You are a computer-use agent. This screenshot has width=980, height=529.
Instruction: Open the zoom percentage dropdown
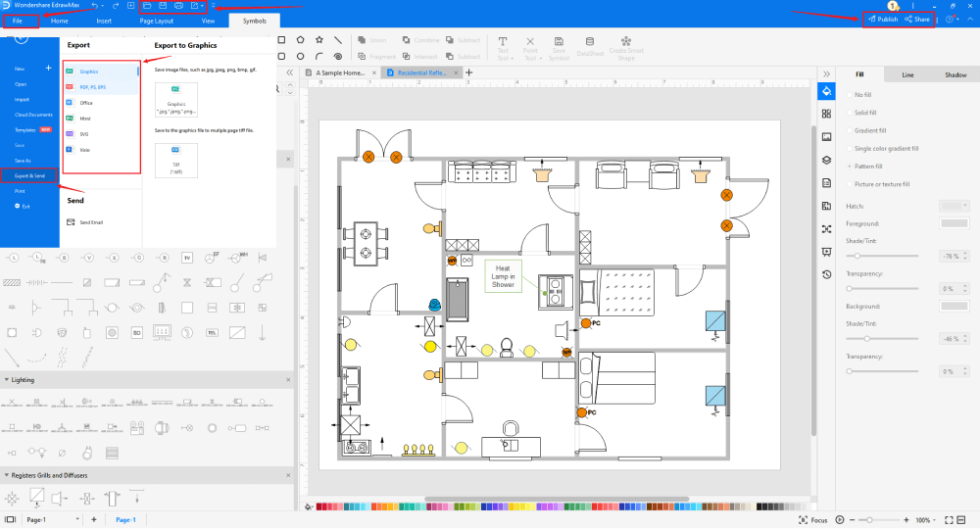(934, 520)
